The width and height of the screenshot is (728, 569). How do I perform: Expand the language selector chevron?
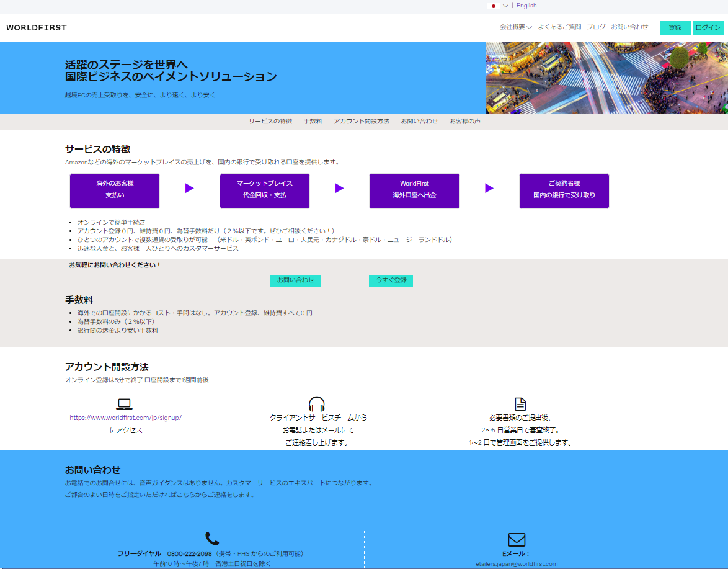(x=505, y=6)
